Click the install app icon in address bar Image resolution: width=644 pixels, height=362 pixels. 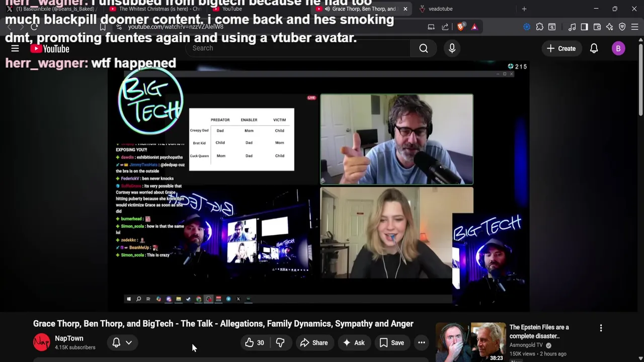431,27
